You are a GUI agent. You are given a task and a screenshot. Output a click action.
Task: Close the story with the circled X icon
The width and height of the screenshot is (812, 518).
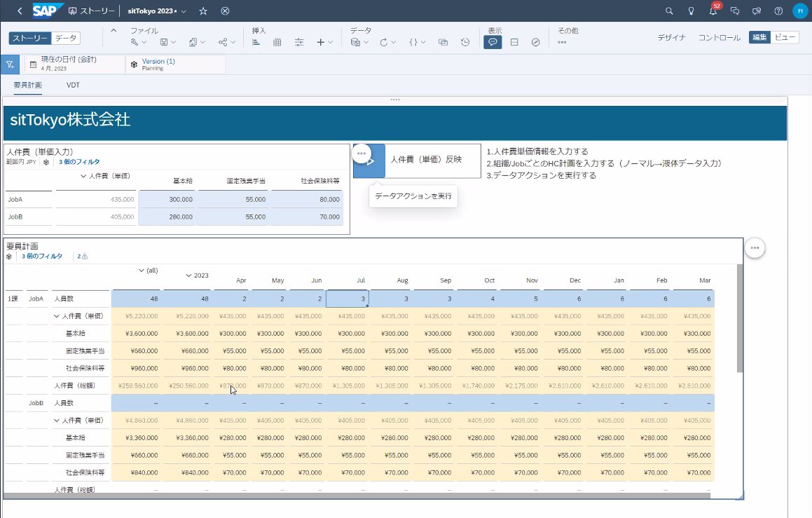tap(225, 11)
